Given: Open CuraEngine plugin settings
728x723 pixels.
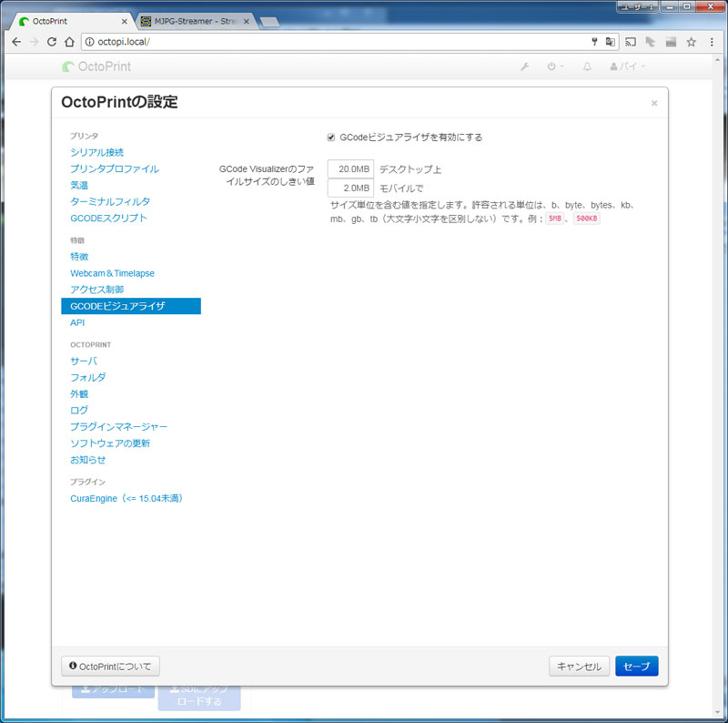Looking at the screenshot, I should tap(127, 498).
